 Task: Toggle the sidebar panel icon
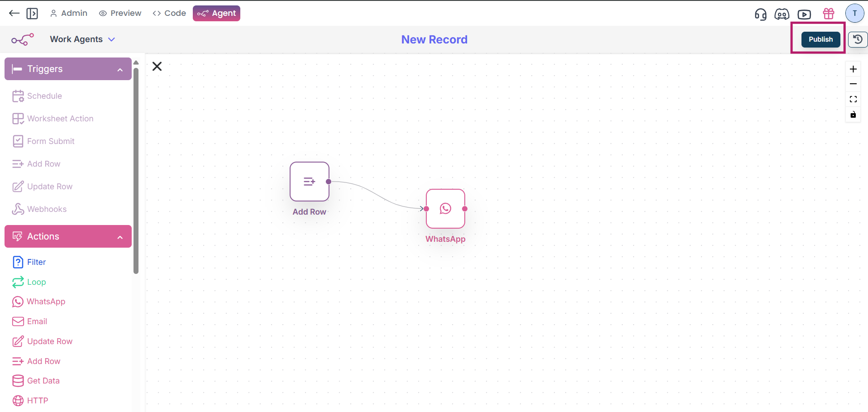[x=32, y=14]
